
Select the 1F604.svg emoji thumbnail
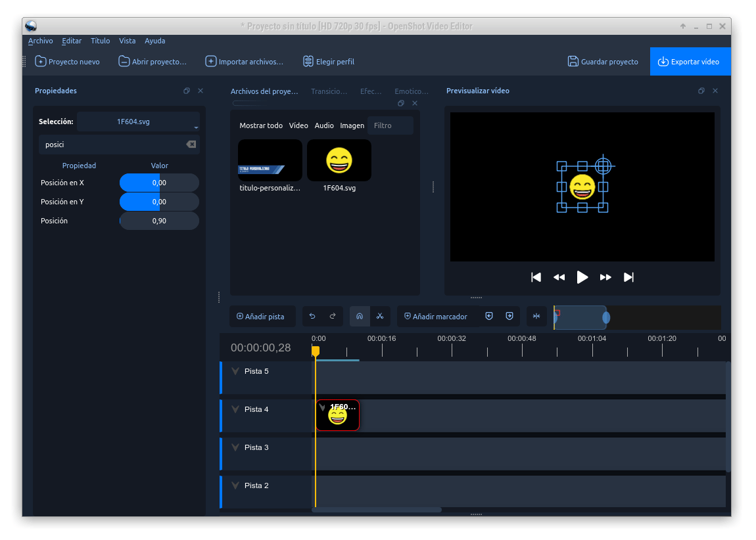click(339, 161)
